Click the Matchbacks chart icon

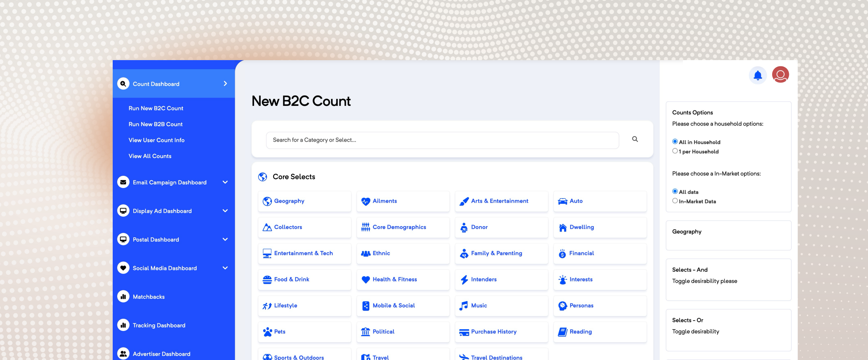123,297
